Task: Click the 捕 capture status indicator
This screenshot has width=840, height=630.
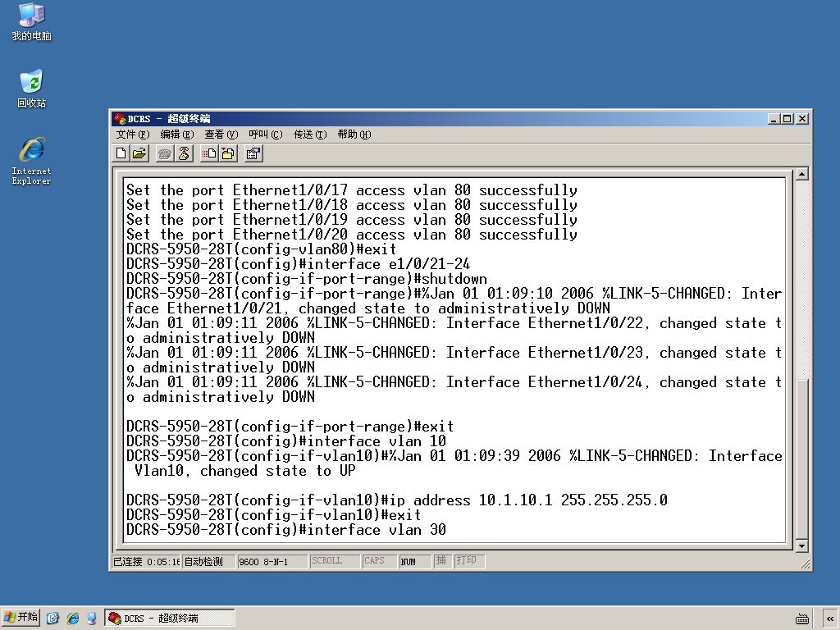Action: pos(441,561)
